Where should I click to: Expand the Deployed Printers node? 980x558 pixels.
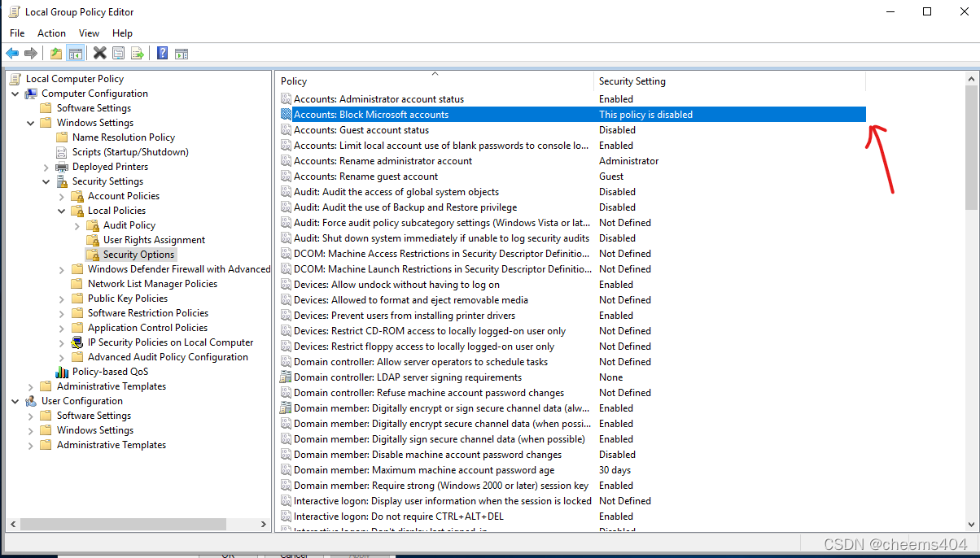point(46,167)
